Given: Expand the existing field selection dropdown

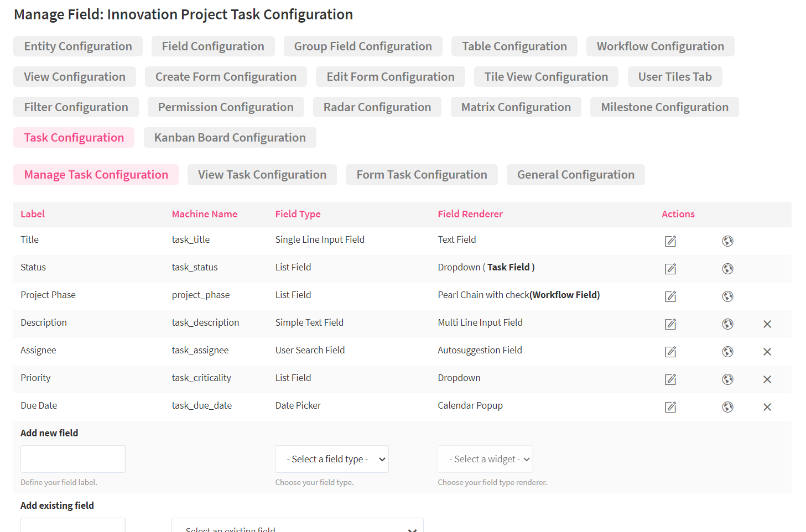Looking at the screenshot, I should tap(298, 527).
